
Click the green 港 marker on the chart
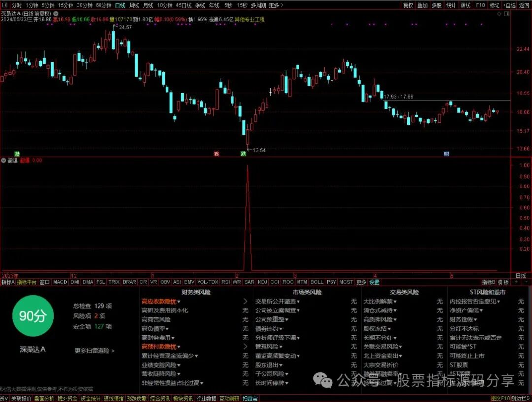17,154
